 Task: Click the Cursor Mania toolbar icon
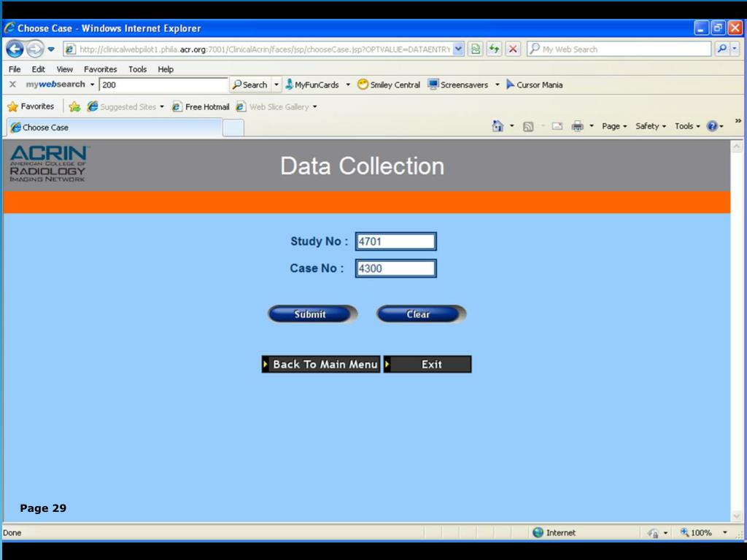point(534,85)
